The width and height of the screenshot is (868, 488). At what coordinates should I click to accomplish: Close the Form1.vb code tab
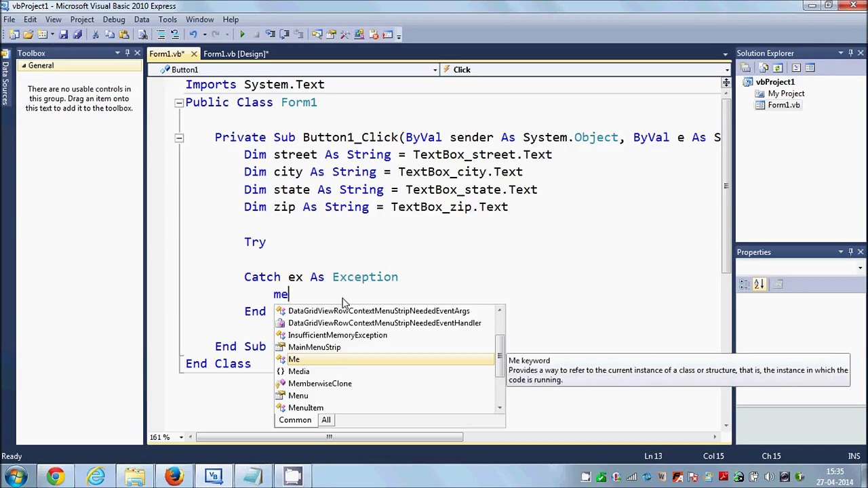pos(194,54)
